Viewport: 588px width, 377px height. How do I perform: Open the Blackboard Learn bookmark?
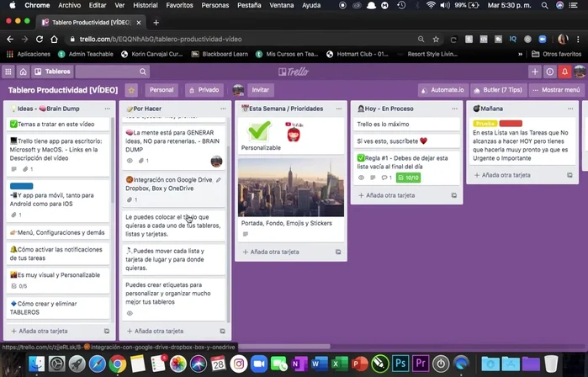point(220,54)
